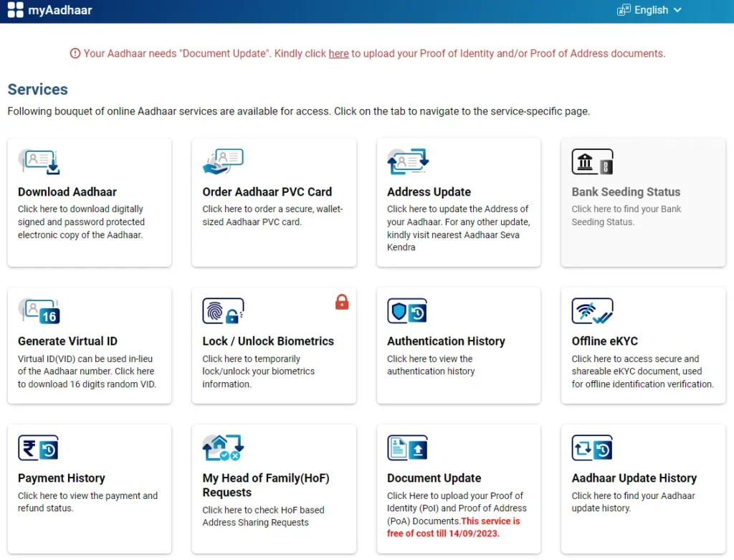
Task: Click 'Click here to check HoF based' description
Action: [x=263, y=516]
